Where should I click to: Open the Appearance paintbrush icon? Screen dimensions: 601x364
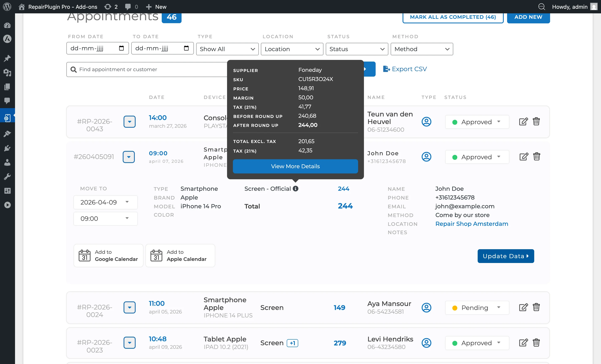coord(7,133)
